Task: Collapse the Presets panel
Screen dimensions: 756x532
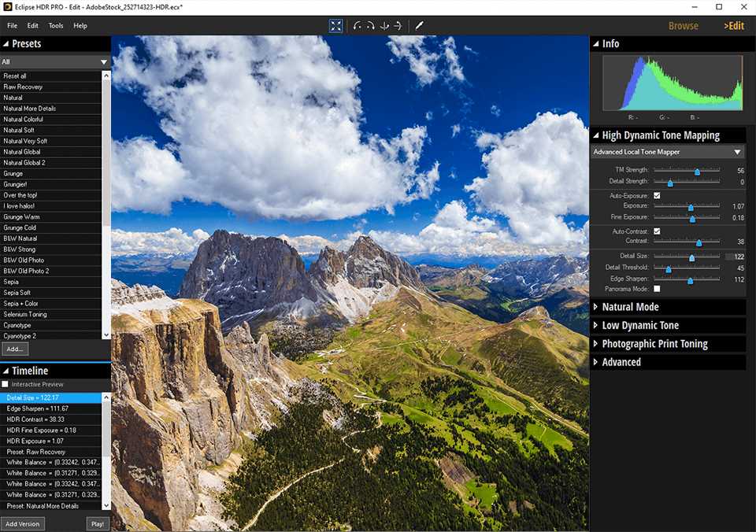Action: tap(6, 44)
